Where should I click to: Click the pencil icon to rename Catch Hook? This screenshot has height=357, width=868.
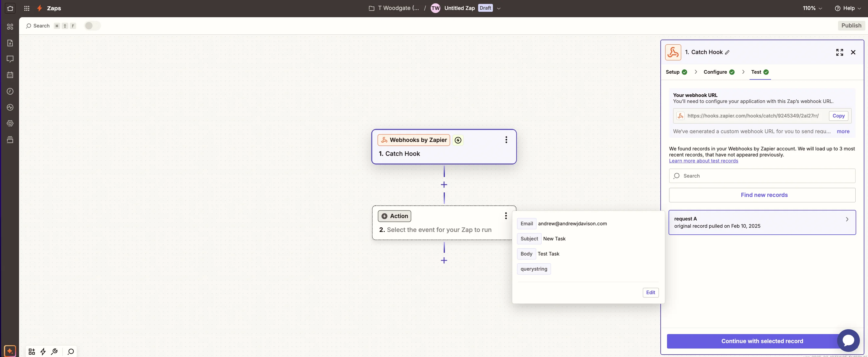point(727,52)
